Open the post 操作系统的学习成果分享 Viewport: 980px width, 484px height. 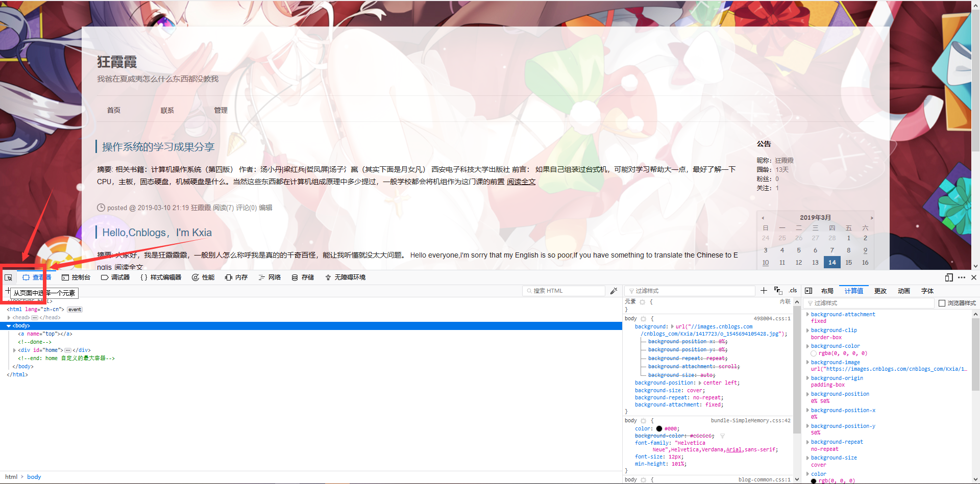pos(158,147)
